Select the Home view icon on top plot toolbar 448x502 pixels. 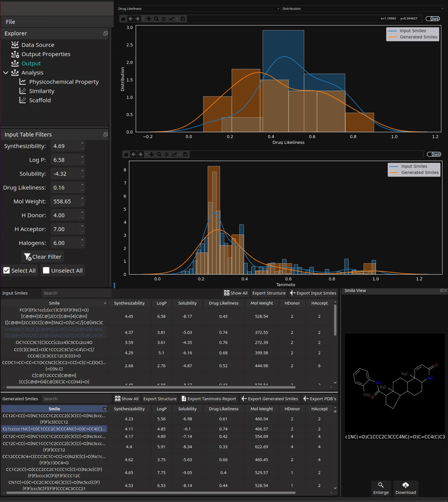click(123, 18)
